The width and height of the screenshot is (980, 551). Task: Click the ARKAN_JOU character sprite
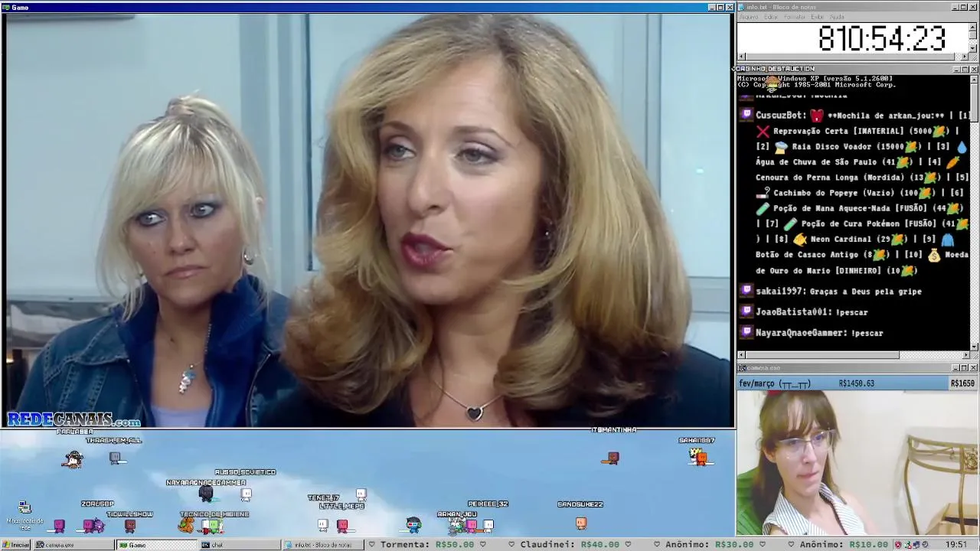pos(458,525)
